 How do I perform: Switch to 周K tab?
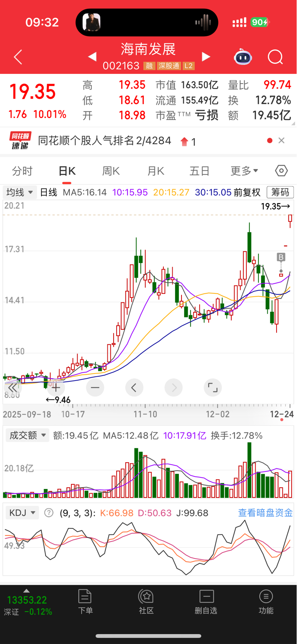pos(111,171)
